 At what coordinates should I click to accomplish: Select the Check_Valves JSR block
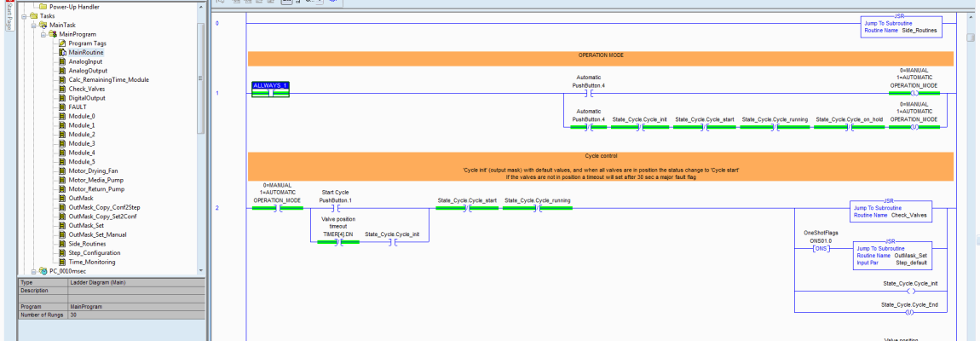[891, 211]
